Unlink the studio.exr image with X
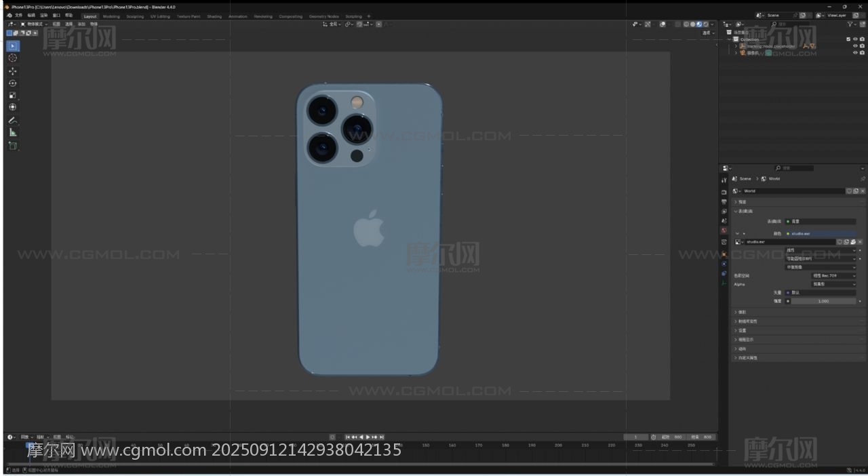The image size is (868, 476). tap(860, 242)
